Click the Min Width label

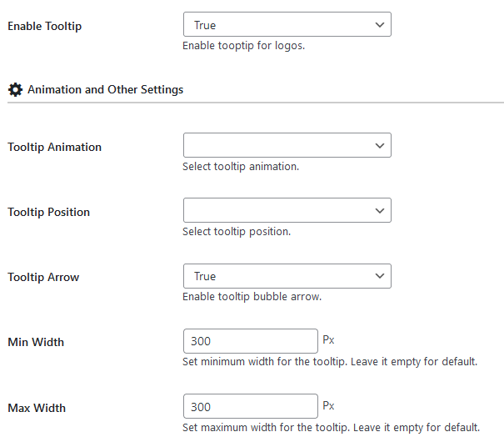pyautogui.click(x=36, y=342)
